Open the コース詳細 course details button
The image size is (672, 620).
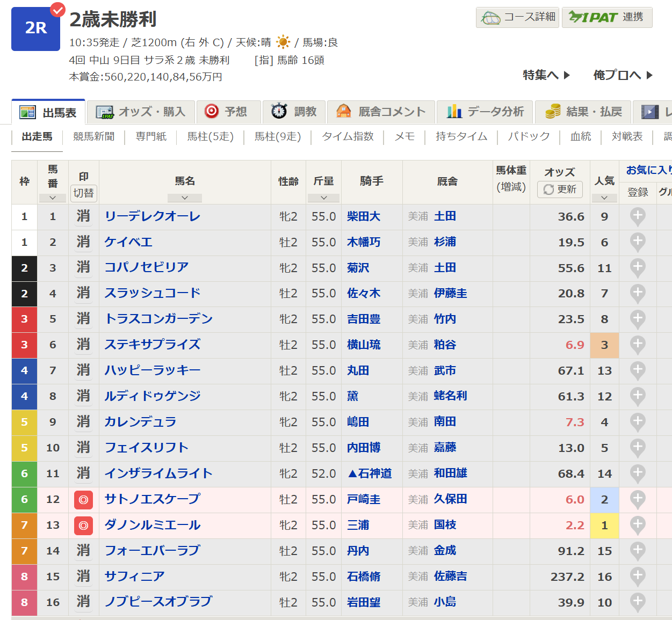tap(518, 17)
